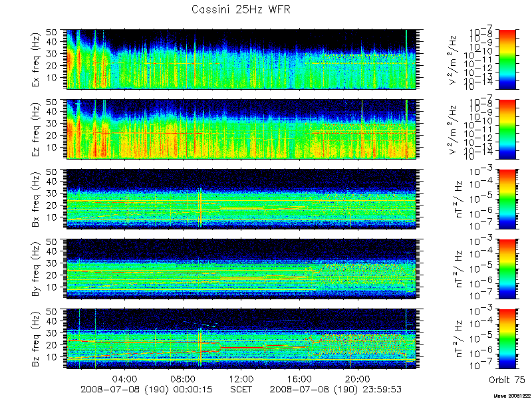Click the 20:00 time tick label
Screen dimensions: 532x399
coord(358,378)
